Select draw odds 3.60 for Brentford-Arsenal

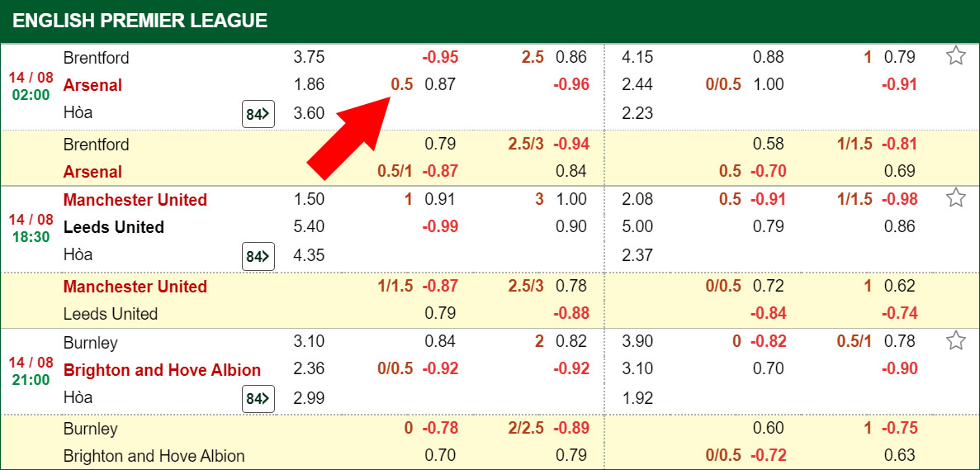309,113
